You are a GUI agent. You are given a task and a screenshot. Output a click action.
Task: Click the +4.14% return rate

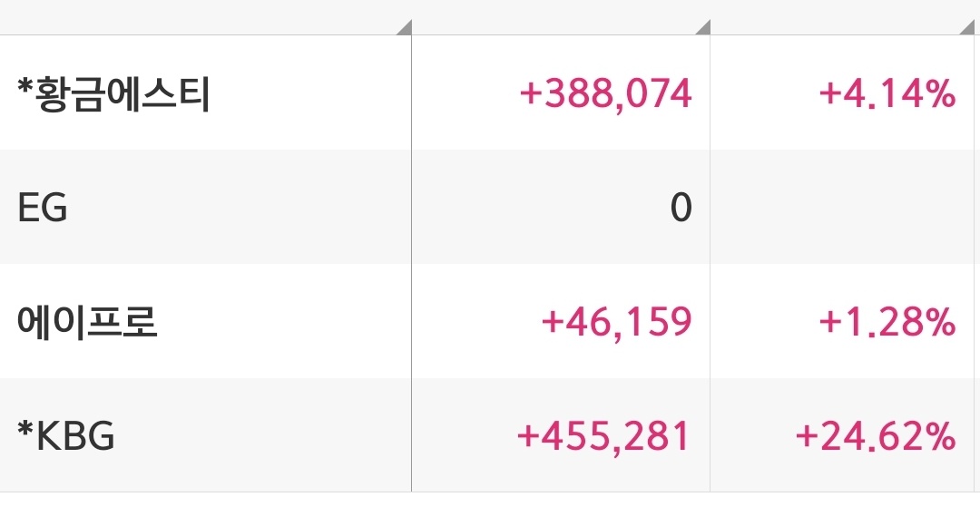point(887,93)
